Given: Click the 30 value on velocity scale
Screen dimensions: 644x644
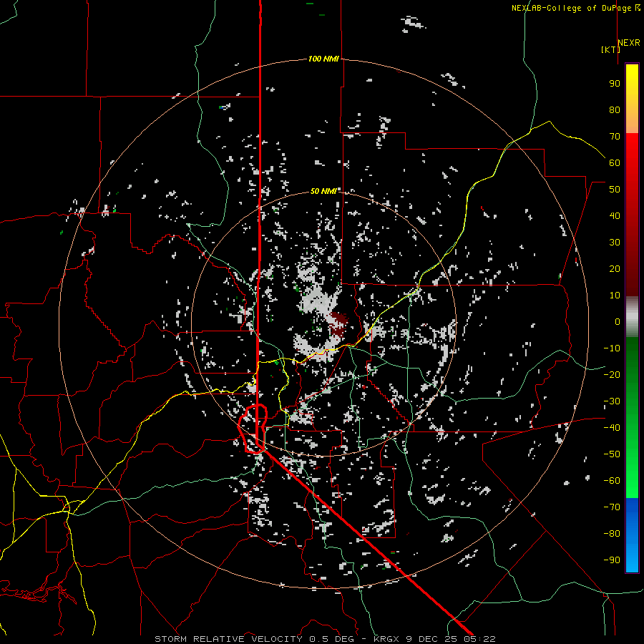Looking at the screenshot, I should (x=615, y=243).
